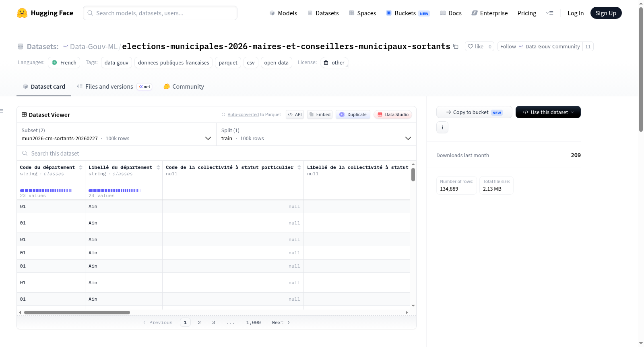Viewport: 644px width, 347px height.
Task: Select the parquet tag
Action: (x=228, y=62)
